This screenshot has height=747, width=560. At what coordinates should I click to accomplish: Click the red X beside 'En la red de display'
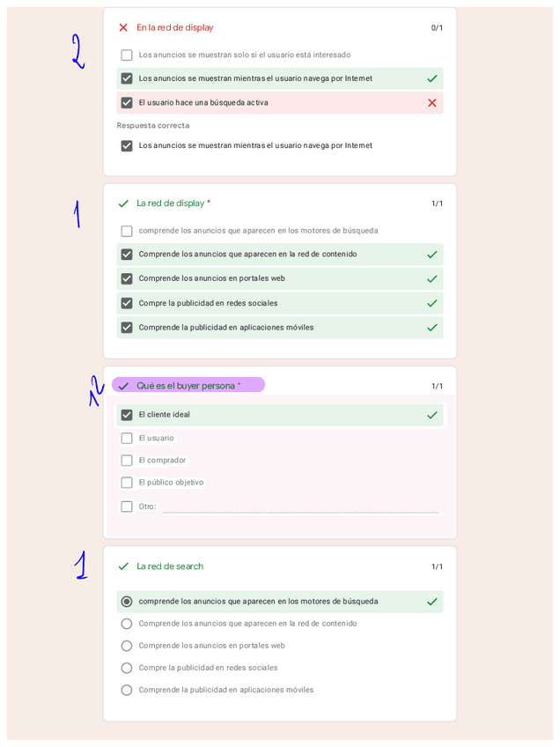pyautogui.click(x=123, y=28)
